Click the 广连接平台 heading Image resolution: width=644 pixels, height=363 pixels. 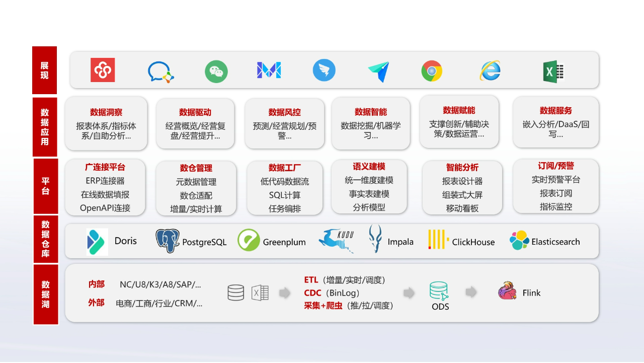pyautogui.click(x=105, y=167)
